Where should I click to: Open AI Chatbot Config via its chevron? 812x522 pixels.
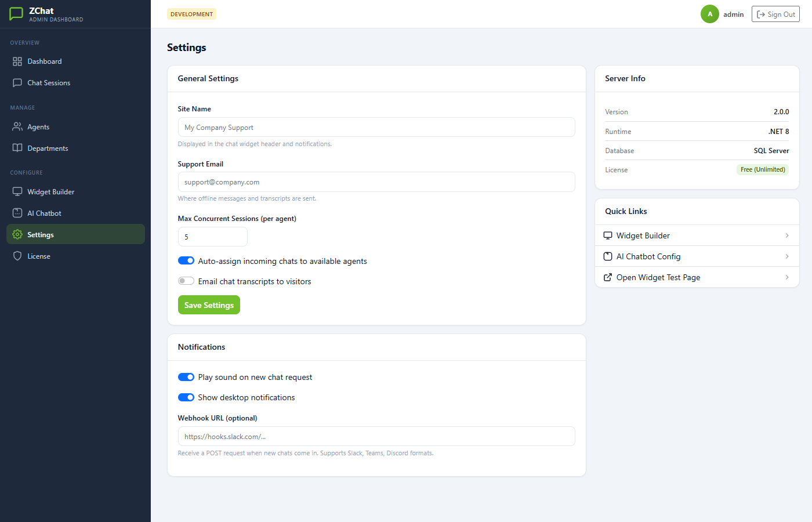point(787,256)
